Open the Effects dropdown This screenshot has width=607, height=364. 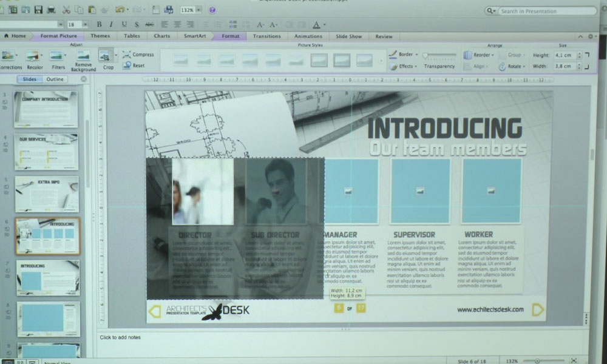(404, 67)
